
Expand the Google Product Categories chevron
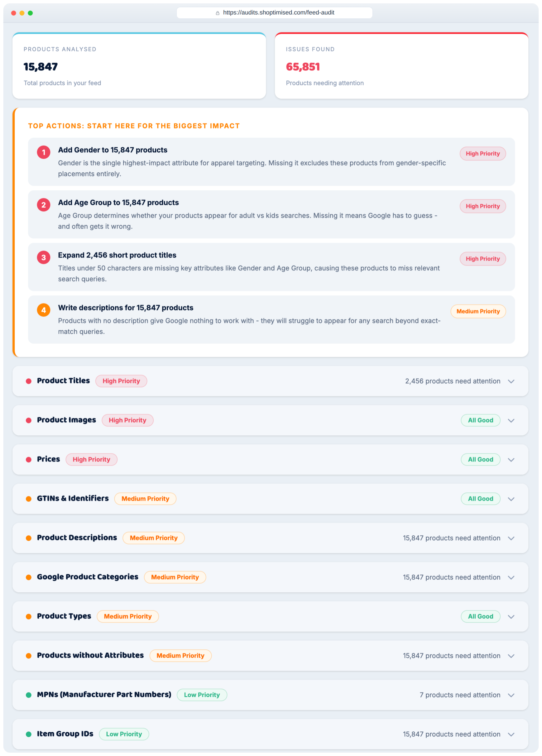(511, 578)
